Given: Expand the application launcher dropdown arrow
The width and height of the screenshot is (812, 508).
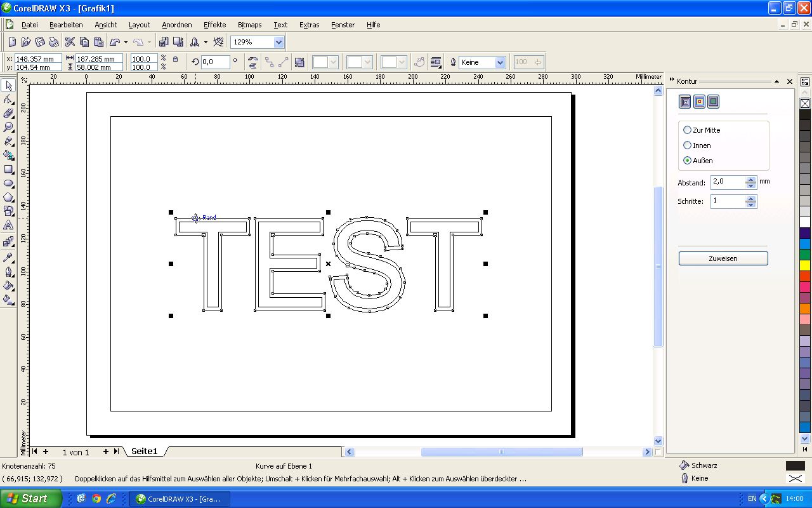Looking at the screenshot, I should pos(206,42).
